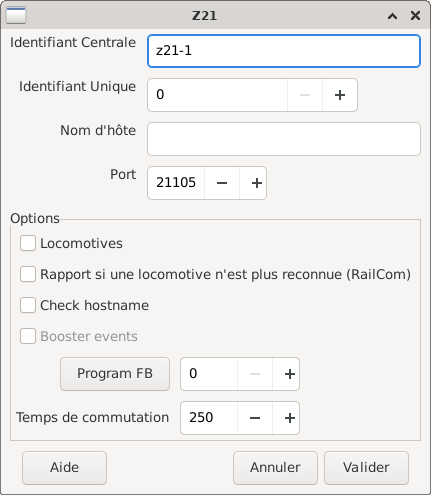The height and width of the screenshot is (495, 431).
Task: Cancel the dialog with Annuler
Action: [x=275, y=468]
